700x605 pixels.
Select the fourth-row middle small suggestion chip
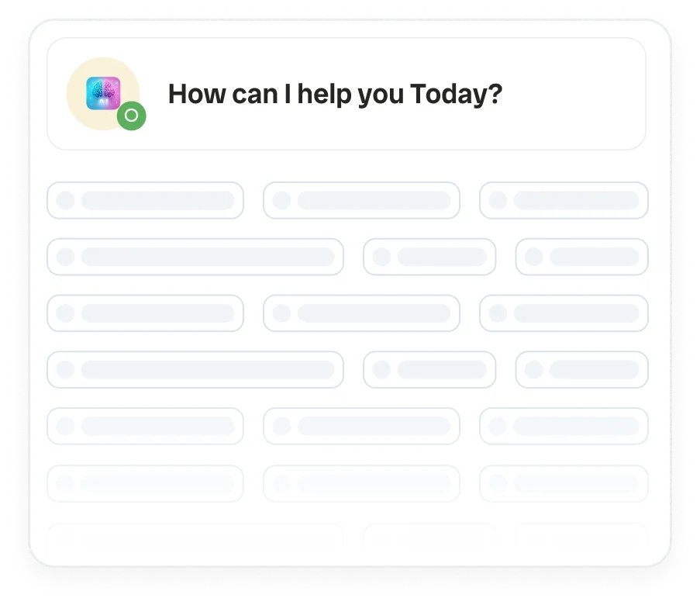pos(429,370)
